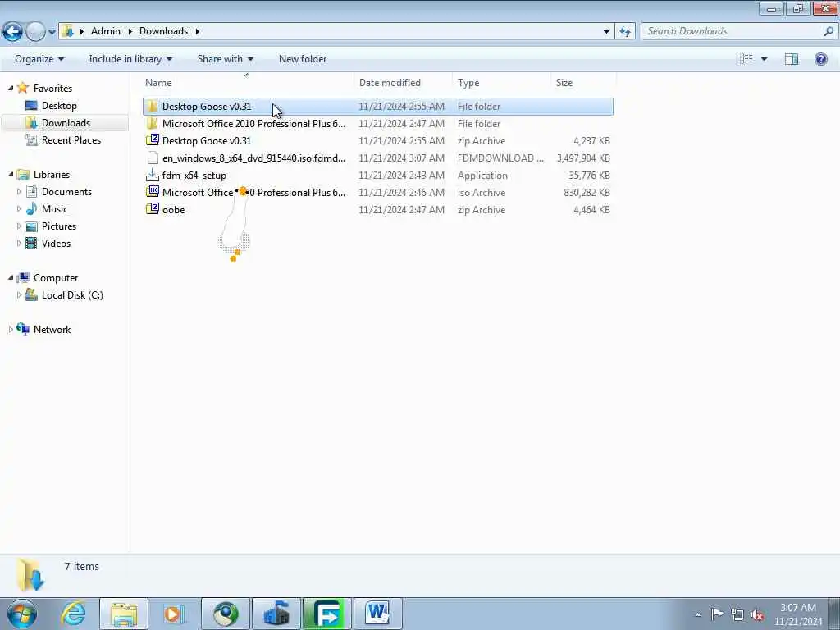The height and width of the screenshot is (630, 840).
Task: Click the 830,282 KB size cell
Action: (x=587, y=192)
